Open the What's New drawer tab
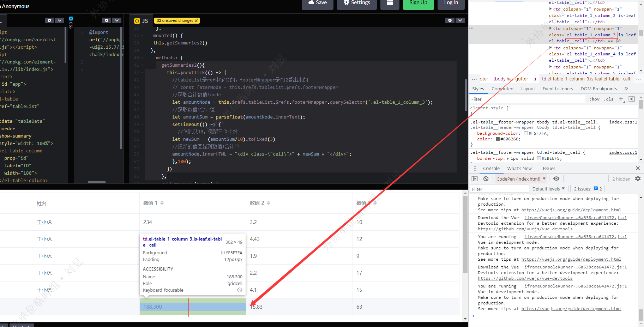Image resolution: width=644 pixels, height=327 pixels. pyautogui.click(x=519, y=169)
